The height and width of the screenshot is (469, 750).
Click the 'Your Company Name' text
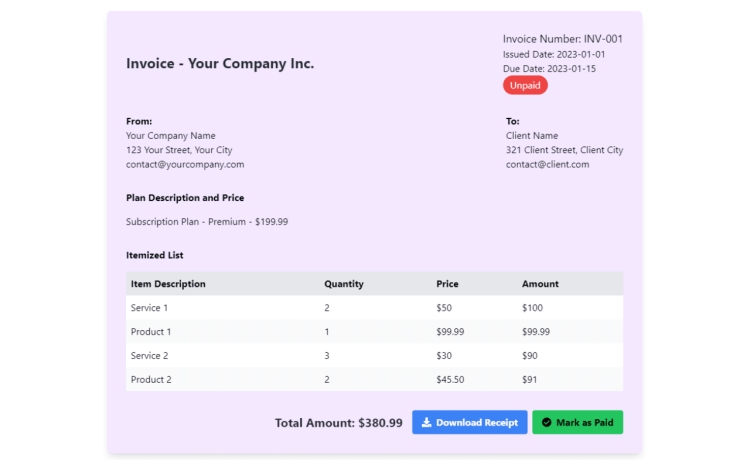tap(170, 136)
